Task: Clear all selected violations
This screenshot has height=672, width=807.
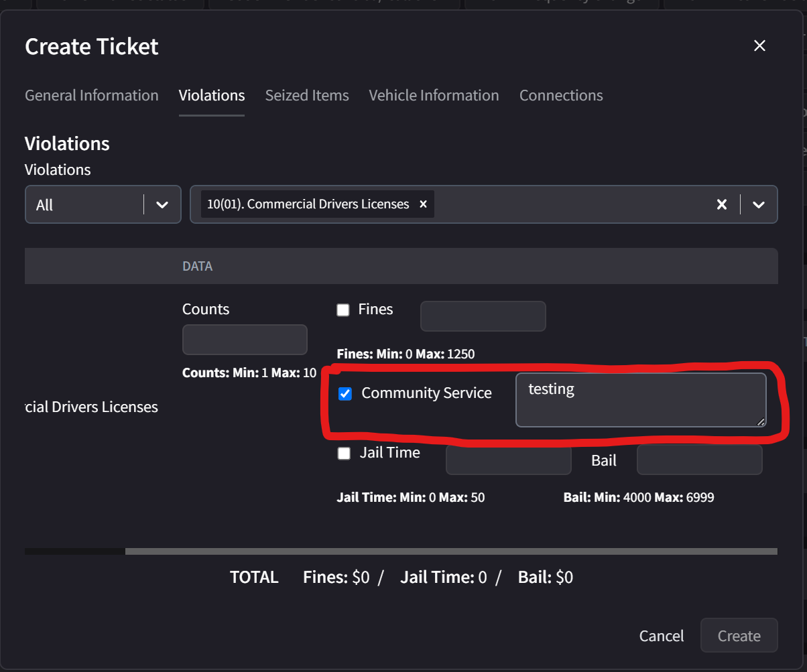Action: click(721, 204)
